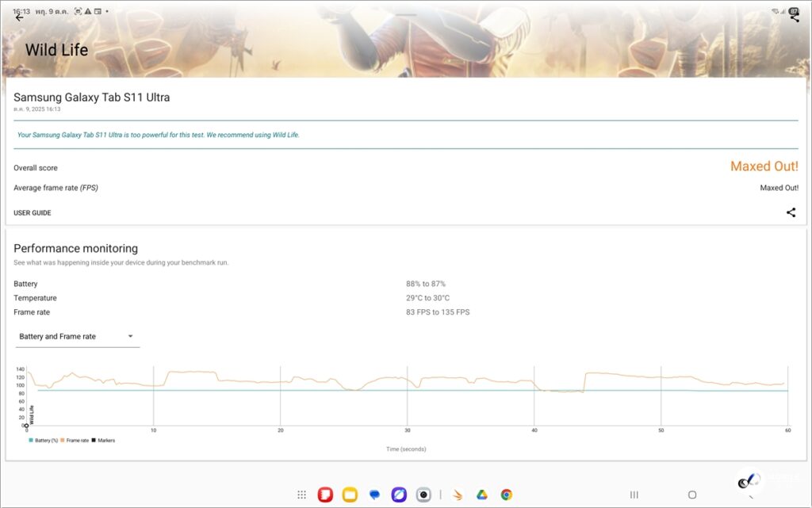Tap the back arrow in header

pyautogui.click(x=20, y=17)
